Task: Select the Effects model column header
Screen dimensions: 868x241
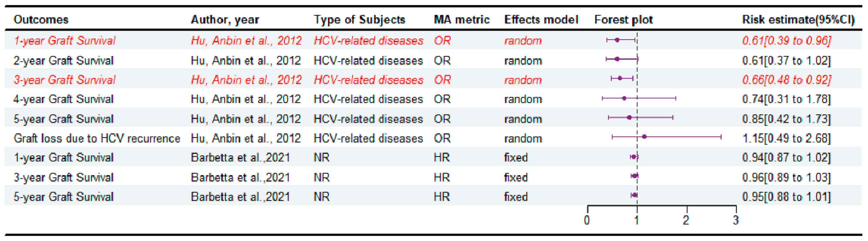Action: [x=541, y=20]
